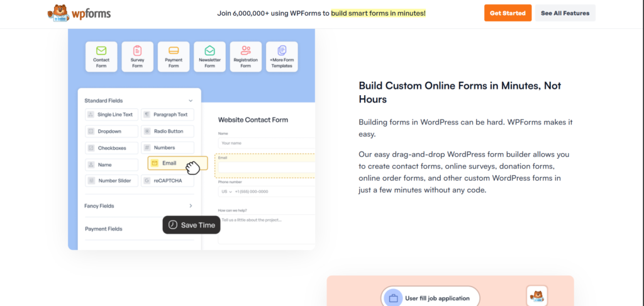The width and height of the screenshot is (644, 306).
Task: Click the briefcase icon in job application
Action: click(x=394, y=298)
